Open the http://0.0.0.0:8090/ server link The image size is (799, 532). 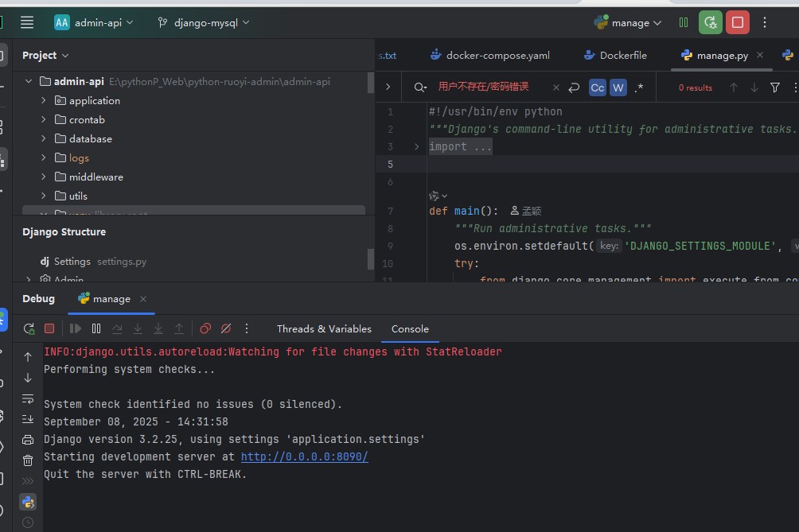click(304, 456)
